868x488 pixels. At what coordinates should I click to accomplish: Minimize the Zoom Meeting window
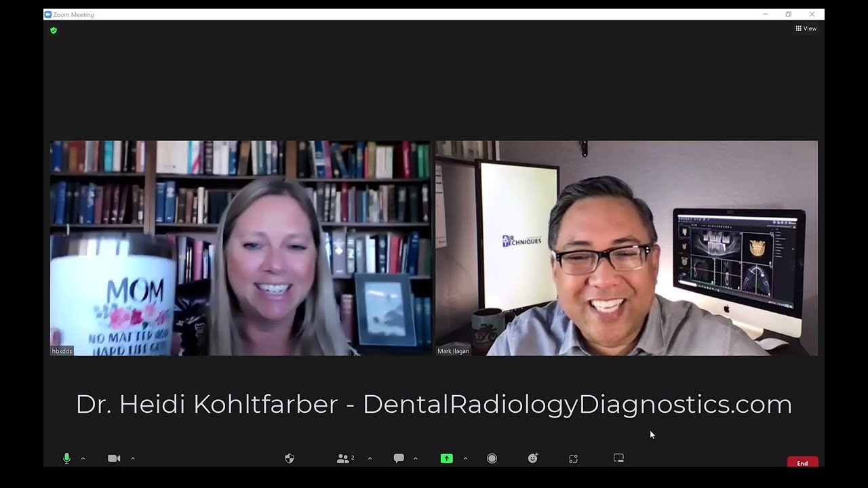(x=765, y=14)
